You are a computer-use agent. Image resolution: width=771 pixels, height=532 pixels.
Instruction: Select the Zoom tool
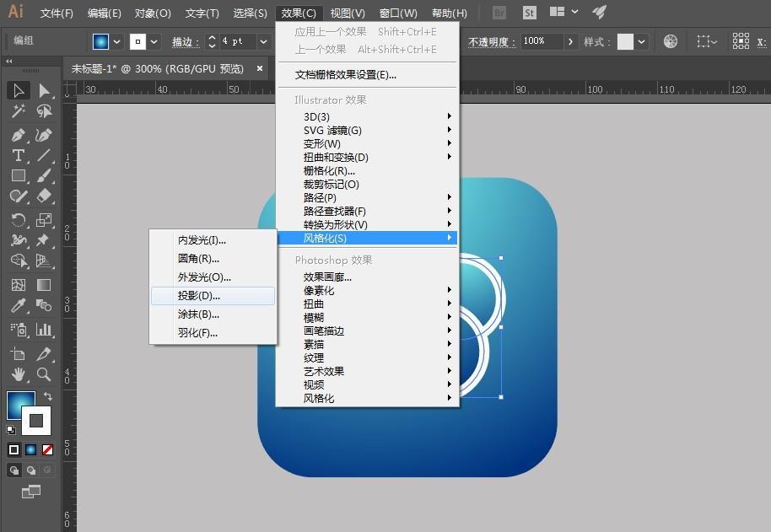click(x=44, y=374)
